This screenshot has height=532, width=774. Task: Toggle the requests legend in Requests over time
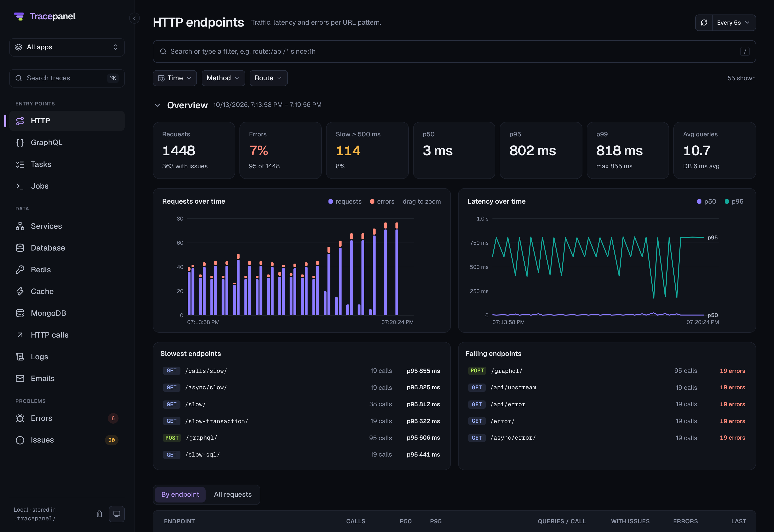tap(345, 201)
